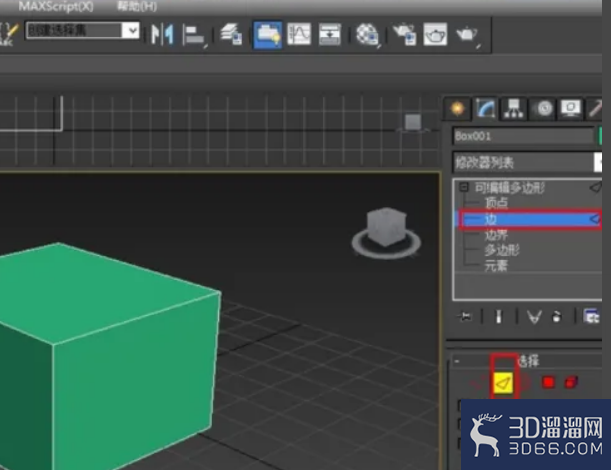
Task: Select the 多边形 sub-object level
Action: 502,250
